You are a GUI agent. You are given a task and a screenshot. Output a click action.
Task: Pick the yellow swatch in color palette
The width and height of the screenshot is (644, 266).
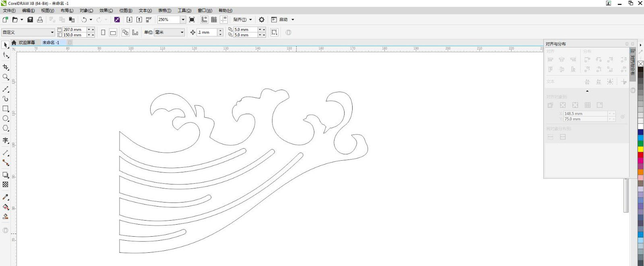tap(640, 149)
